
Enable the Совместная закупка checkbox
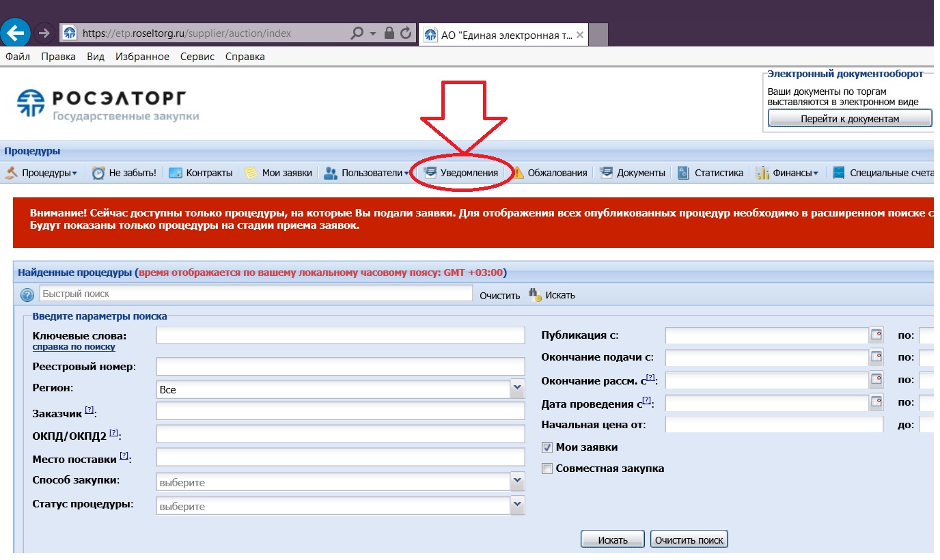pyautogui.click(x=547, y=468)
